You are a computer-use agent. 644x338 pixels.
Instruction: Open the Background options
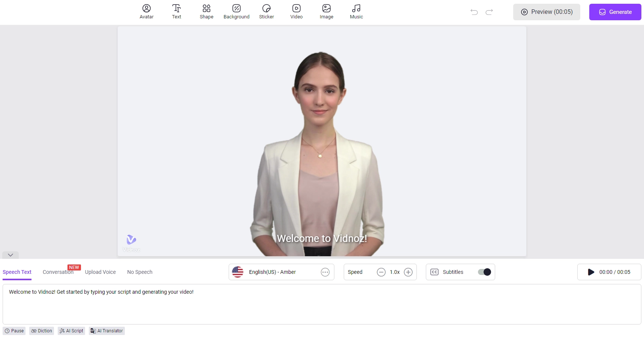(236, 12)
